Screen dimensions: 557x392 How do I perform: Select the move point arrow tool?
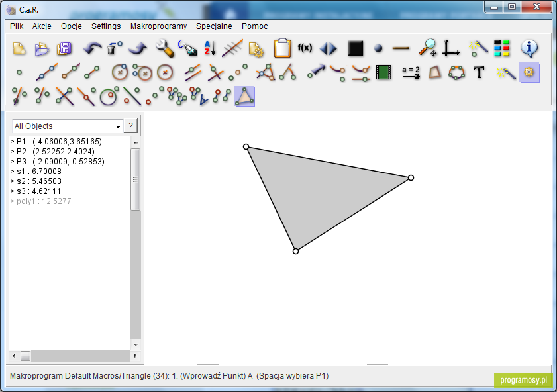coord(317,71)
